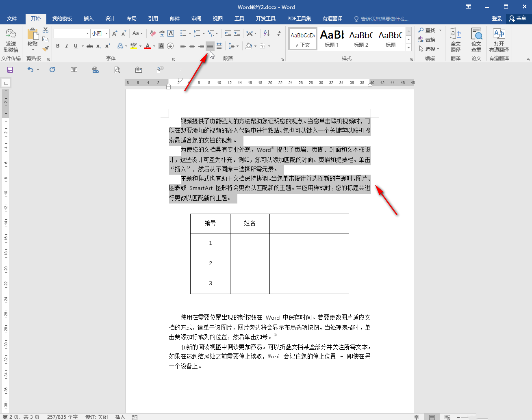Screen dimensions: 532x420
Task: Apply distributed alignment
Action: (219, 46)
